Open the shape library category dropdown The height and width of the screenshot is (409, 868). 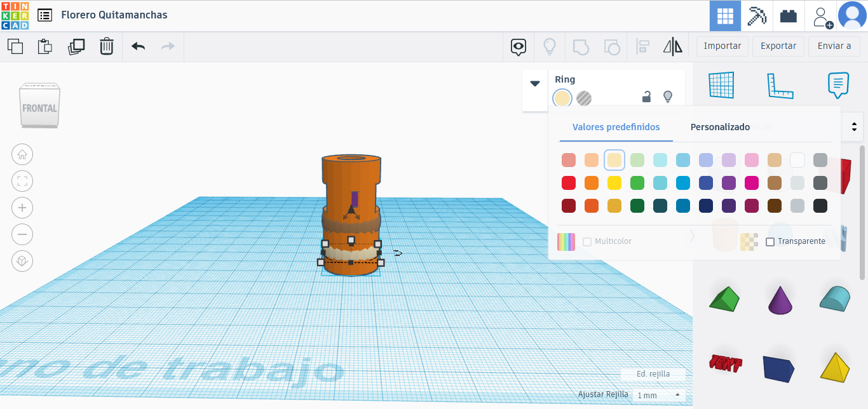pos(854,126)
